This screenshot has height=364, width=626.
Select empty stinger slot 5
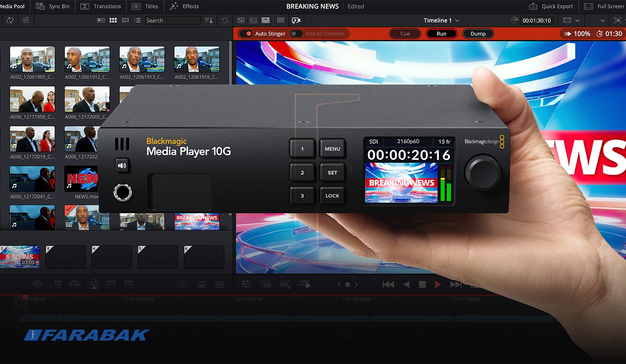[x=158, y=257]
